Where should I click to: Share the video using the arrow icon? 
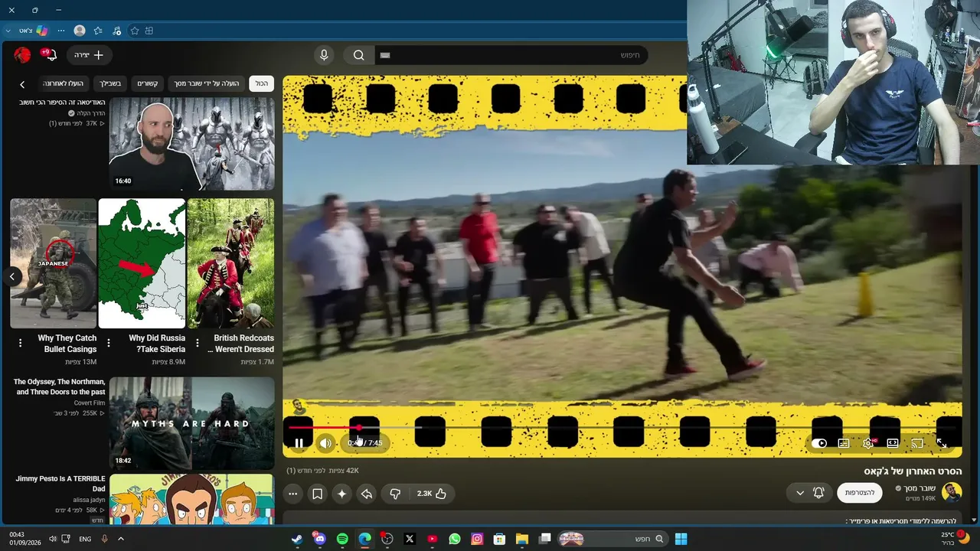click(367, 494)
